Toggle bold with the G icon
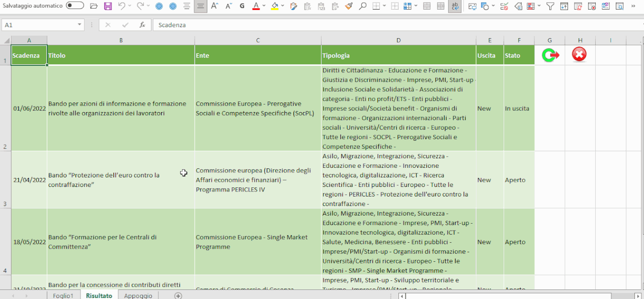Viewport: 644px width, 299px height. click(243, 6)
